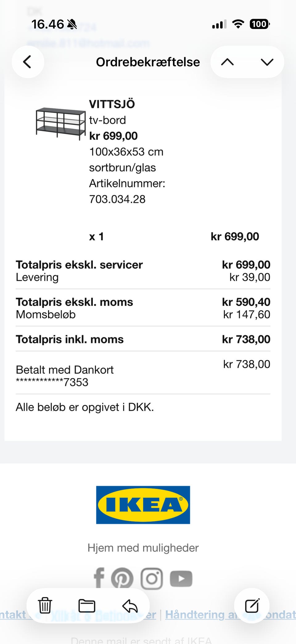Tap the status bar clock showing 16.46
Image resolution: width=296 pixels, height=644 pixels.
[48, 24]
